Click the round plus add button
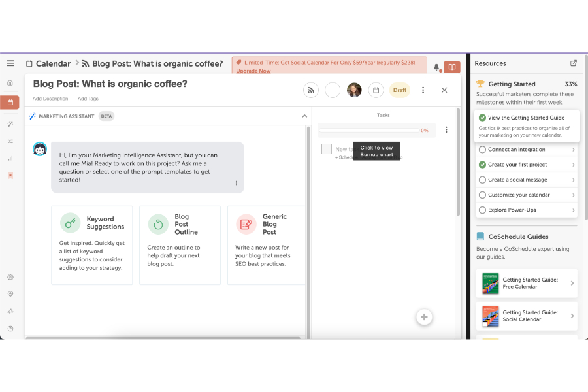Screen dimensions: 588x392 point(424,317)
